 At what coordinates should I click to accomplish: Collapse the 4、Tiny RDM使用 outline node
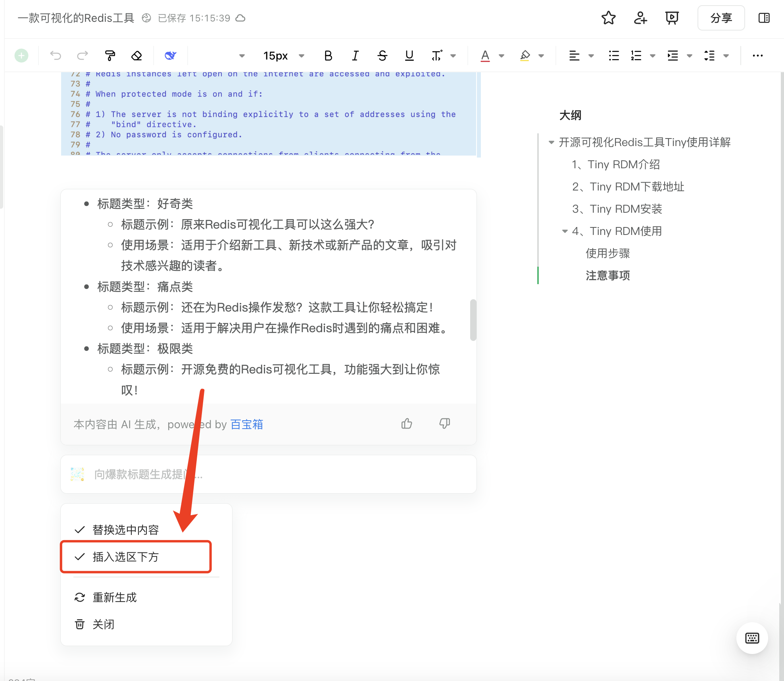point(565,231)
